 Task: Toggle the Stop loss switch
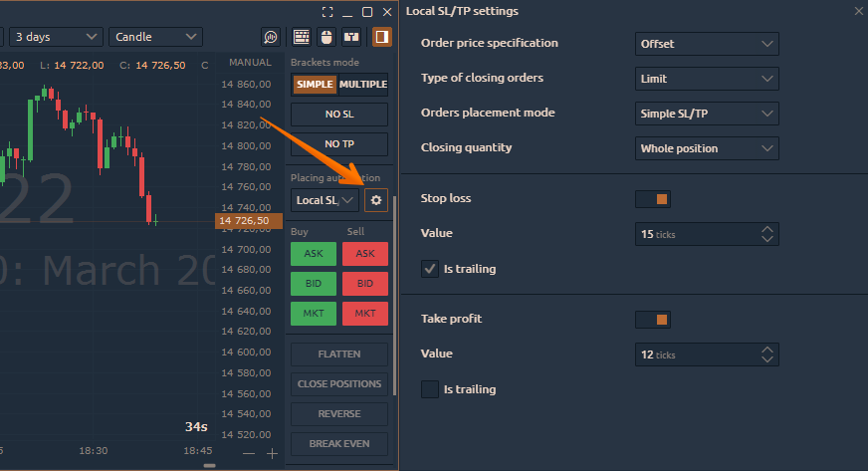click(653, 199)
